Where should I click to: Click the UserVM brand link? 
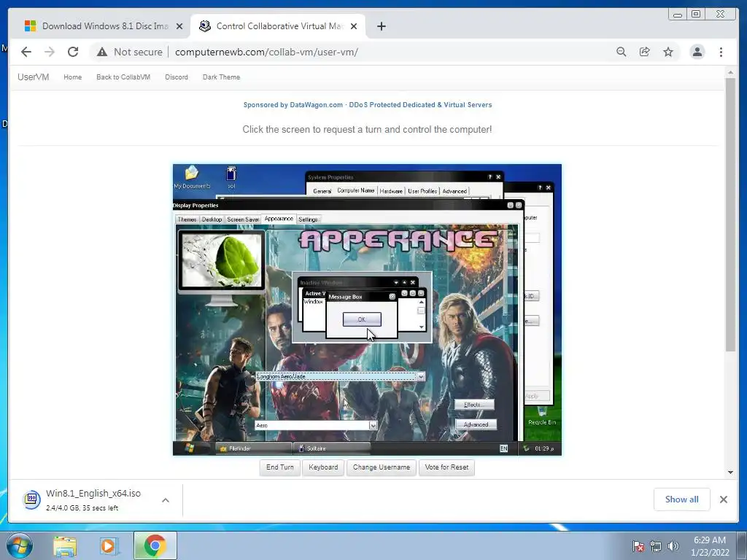coord(34,77)
